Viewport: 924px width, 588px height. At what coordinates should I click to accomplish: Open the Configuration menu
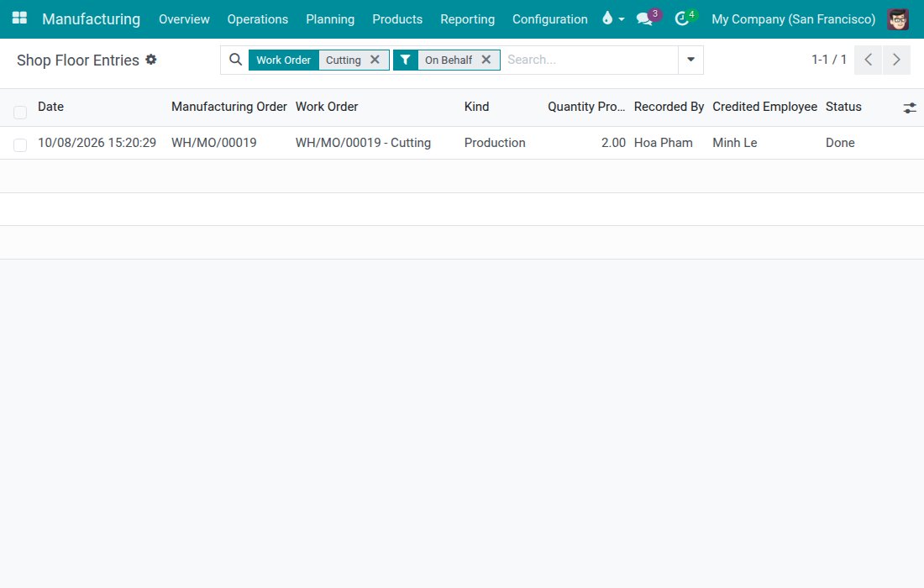click(x=550, y=18)
